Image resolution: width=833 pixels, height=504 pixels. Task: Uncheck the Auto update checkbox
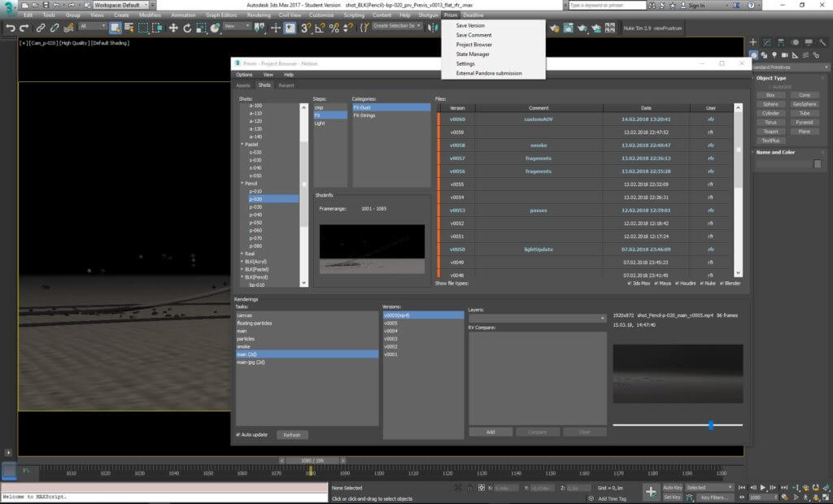238,435
